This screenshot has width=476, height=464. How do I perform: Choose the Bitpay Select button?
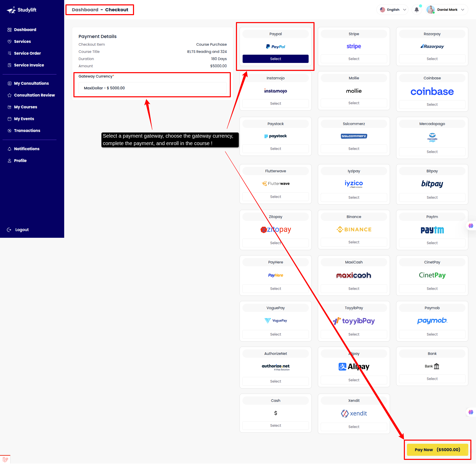coord(432,197)
